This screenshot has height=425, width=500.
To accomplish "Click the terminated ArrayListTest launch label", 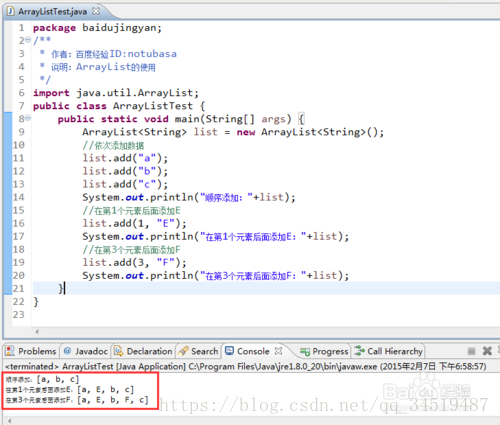I will pos(246,367).
